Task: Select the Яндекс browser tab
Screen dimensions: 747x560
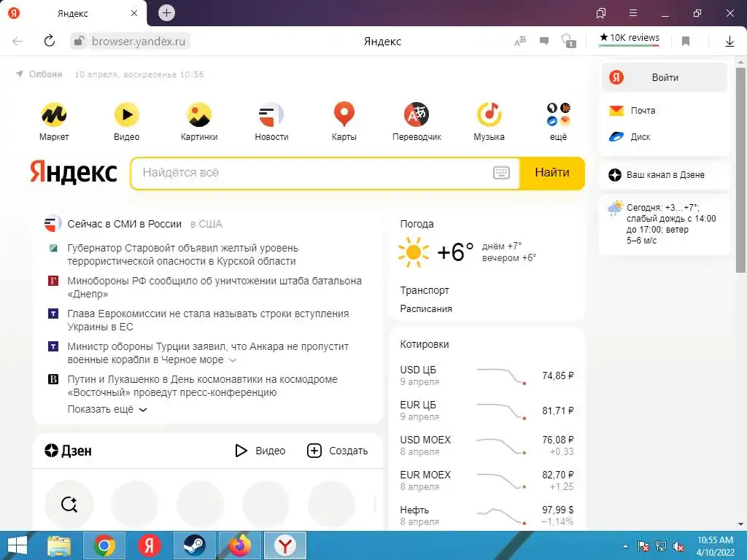Action: 72,13
